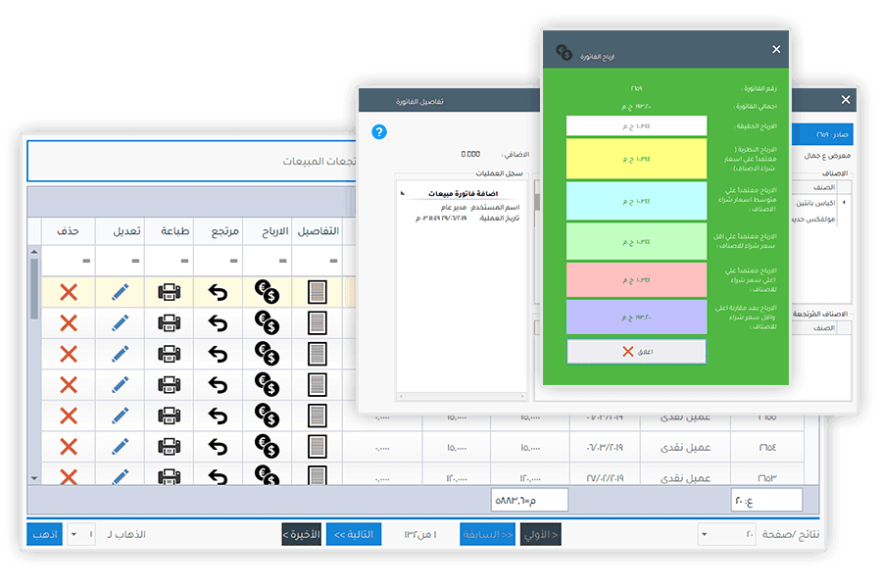Click the yellow theoretical profit box
This screenshot has width=882, height=588.
pyautogui.click(x=636, y=159)
